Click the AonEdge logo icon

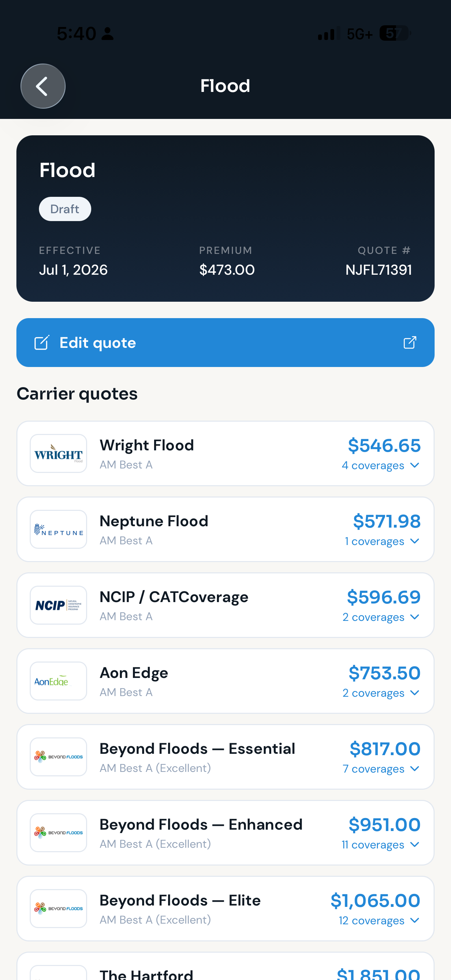[x=58, y=681]
